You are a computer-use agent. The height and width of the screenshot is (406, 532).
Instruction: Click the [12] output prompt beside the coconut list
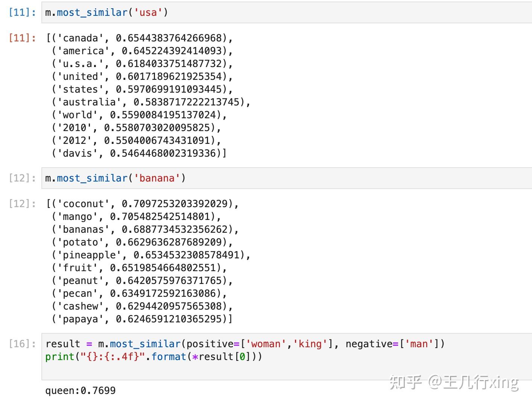coord(22,204)
